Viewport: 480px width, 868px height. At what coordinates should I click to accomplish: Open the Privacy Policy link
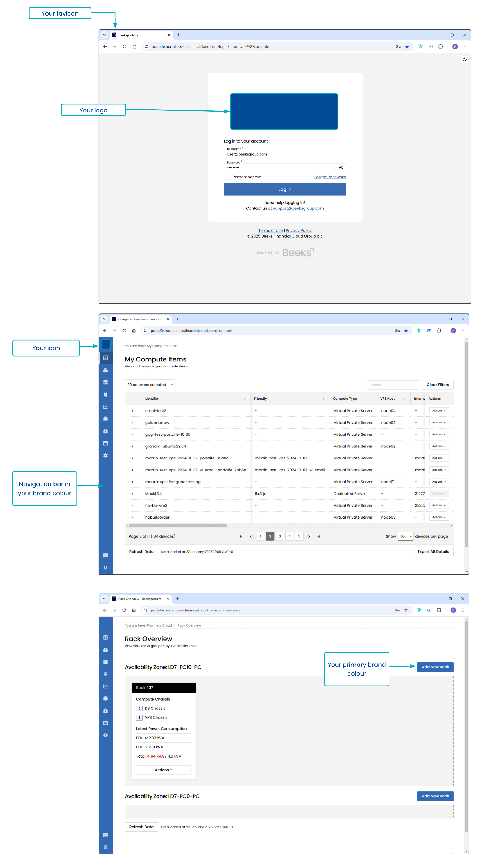pos(298,231)
